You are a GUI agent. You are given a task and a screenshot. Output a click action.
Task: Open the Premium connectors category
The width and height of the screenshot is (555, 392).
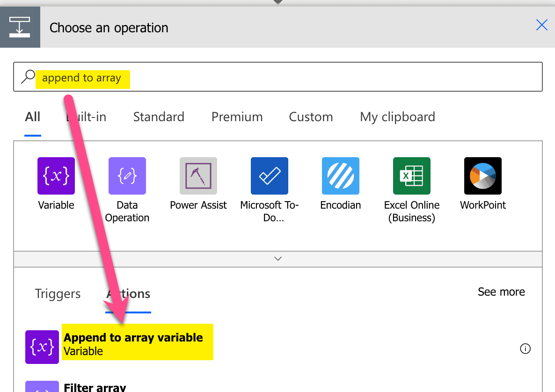pyautogui.click(x=237, y=117)
